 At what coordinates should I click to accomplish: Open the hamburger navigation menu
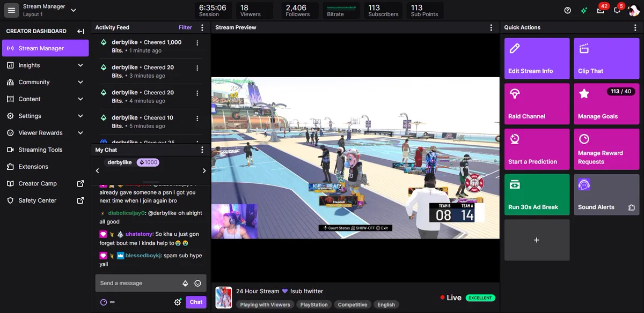11,10
